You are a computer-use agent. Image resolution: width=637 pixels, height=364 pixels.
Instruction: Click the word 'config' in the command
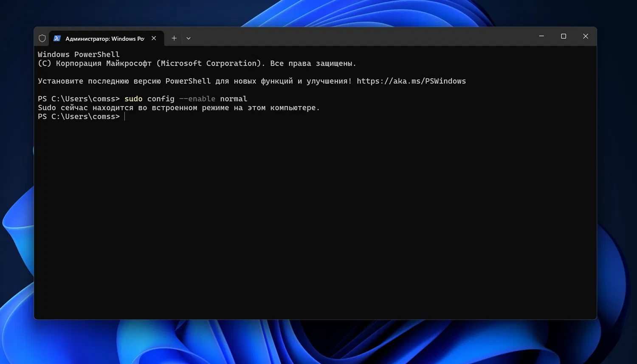(x=161, y=99)
